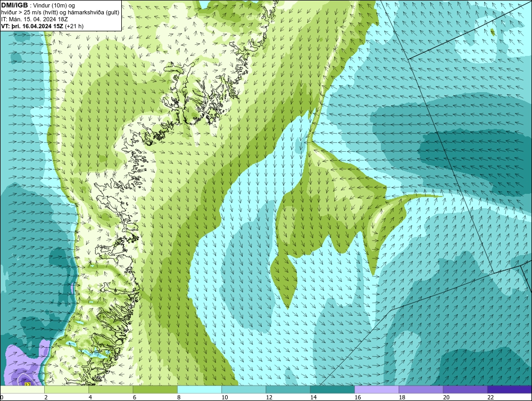Click the 12–14 m/s teal legend swatch

click(x=288, y=389)
